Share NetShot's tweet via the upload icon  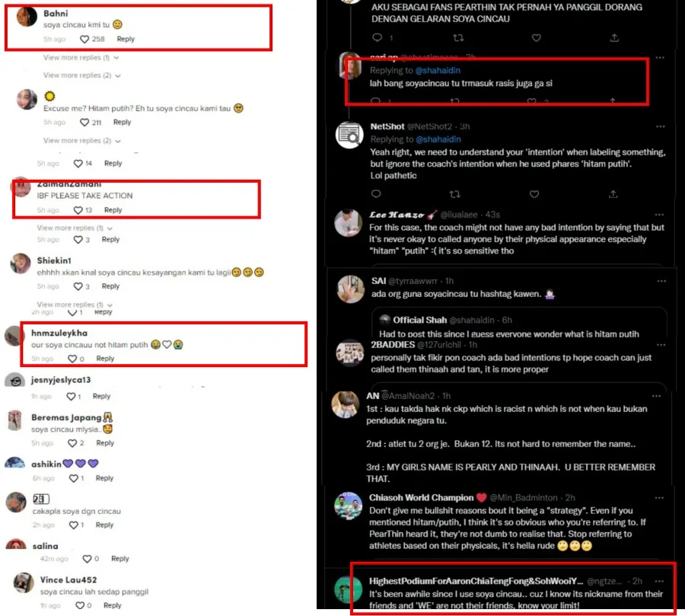click(613, 194)
